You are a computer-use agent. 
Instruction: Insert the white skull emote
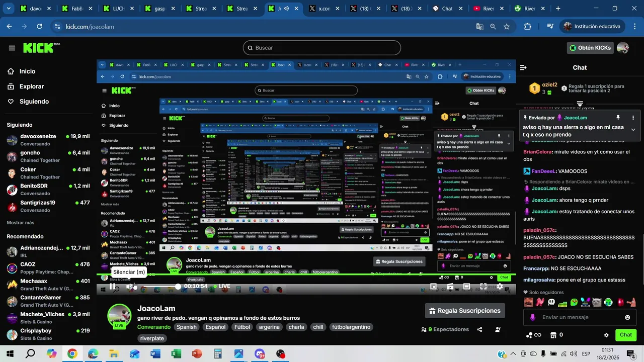(551, 302)
